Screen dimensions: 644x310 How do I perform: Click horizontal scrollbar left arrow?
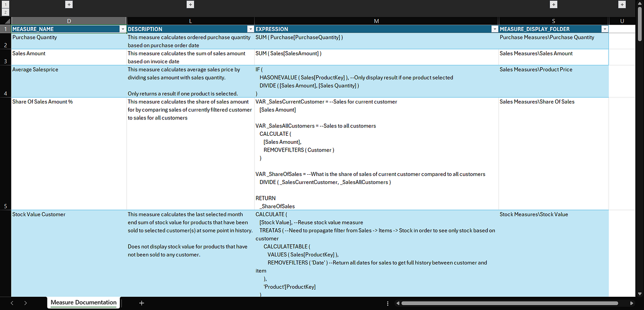click(398, 303)
